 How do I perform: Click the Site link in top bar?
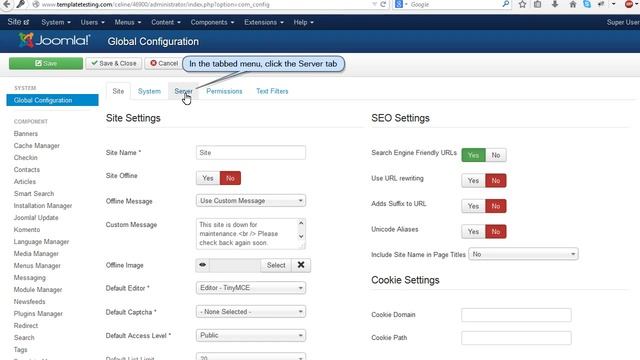tap(18, 22)
